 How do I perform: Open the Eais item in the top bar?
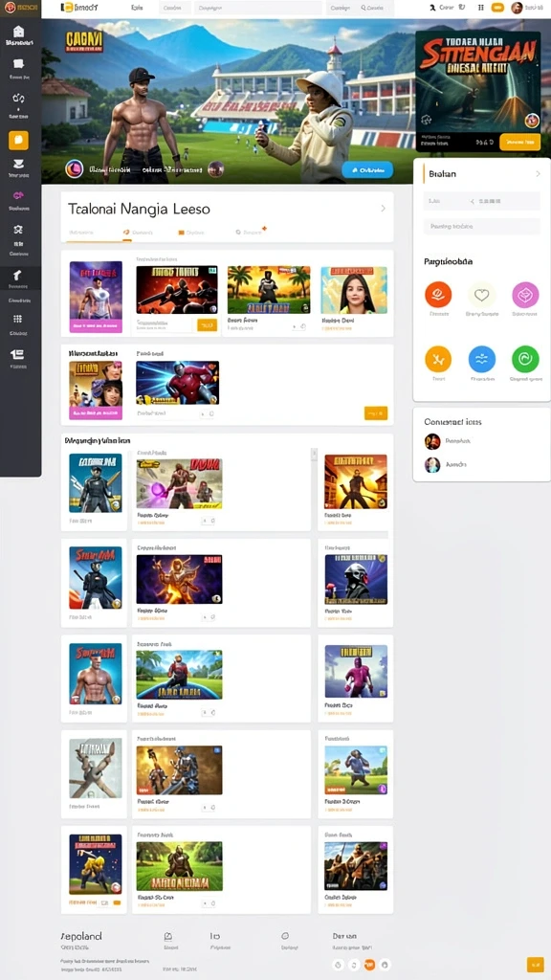pyautogui.click(x=137, y=8)
